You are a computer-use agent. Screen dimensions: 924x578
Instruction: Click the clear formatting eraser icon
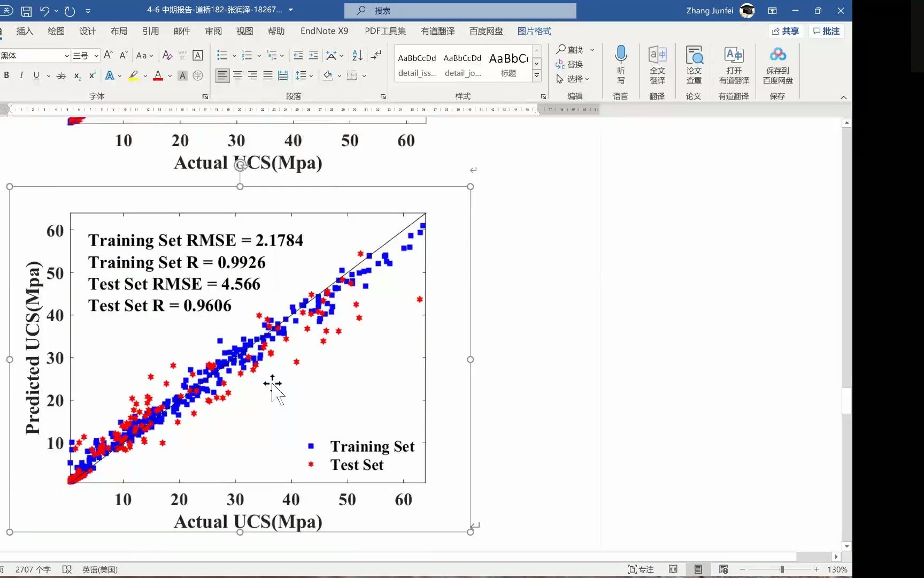coord(167,55)
